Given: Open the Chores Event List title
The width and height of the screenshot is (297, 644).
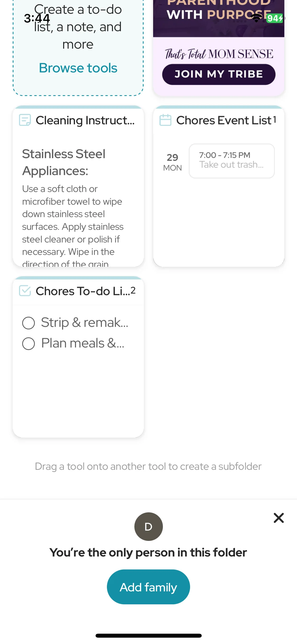Looking at the screenshot, I should pyautogui.click(x=224, y=120).
